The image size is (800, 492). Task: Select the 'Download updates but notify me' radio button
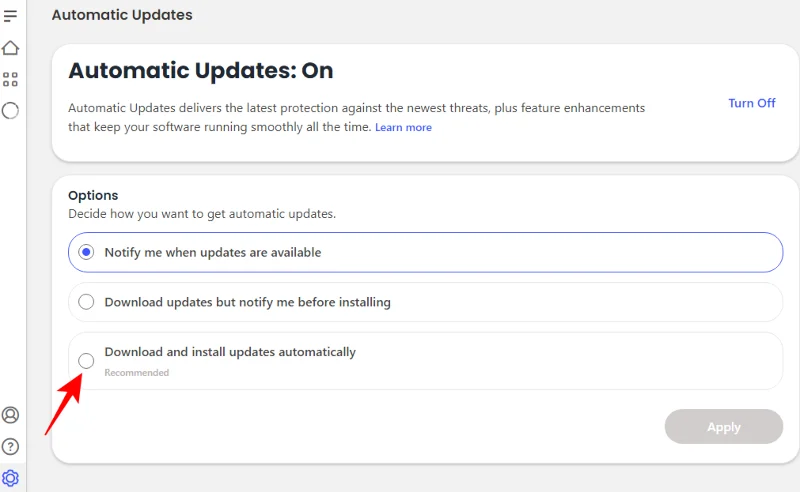pos(86,302)
